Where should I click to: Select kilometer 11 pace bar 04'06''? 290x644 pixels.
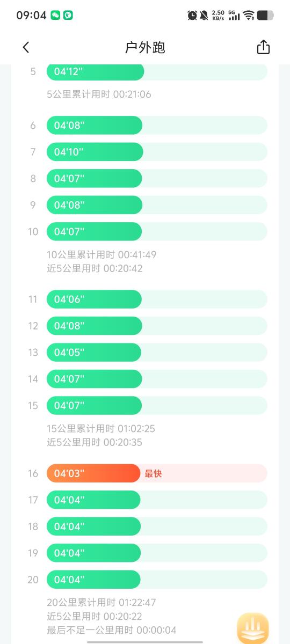point(94,299)
